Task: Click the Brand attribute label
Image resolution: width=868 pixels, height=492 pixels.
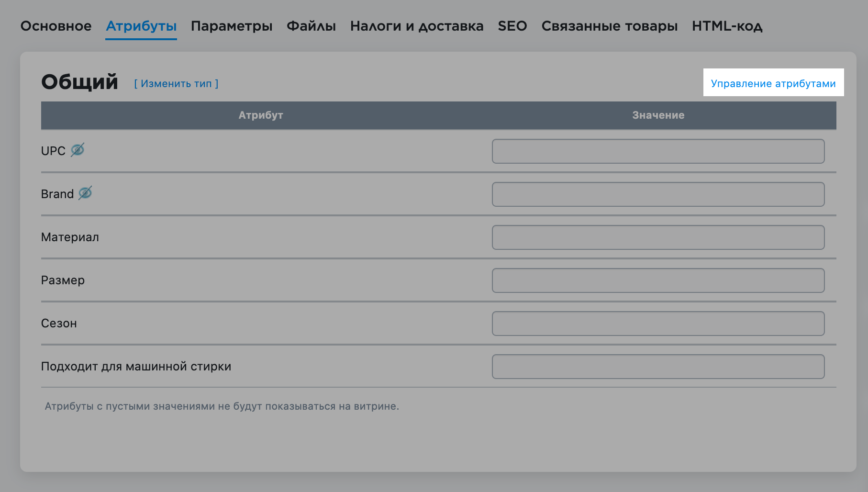Action: [57, 194]
